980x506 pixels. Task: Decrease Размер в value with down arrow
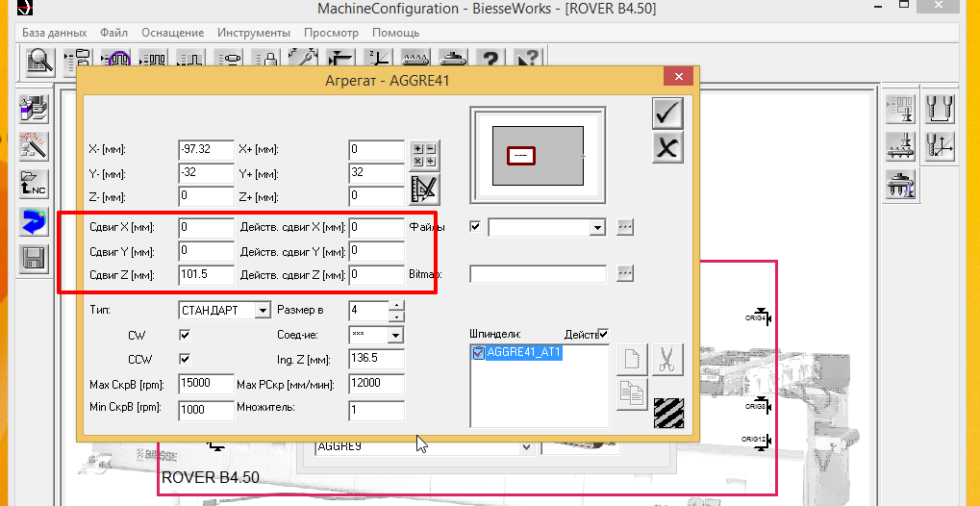coord(396,316)
